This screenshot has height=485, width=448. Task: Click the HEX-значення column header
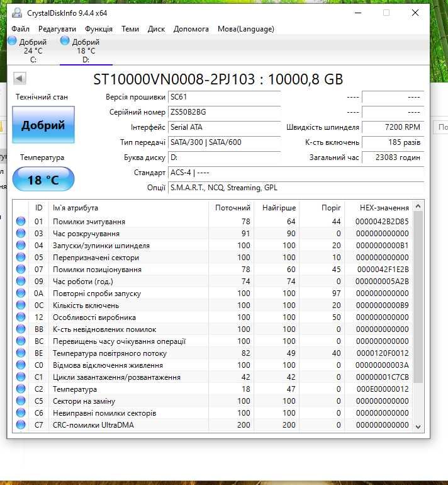[x=379, y=208]
